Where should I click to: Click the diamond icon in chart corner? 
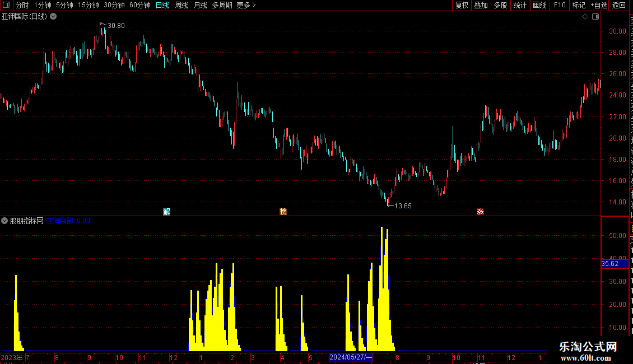coord(585,17)
